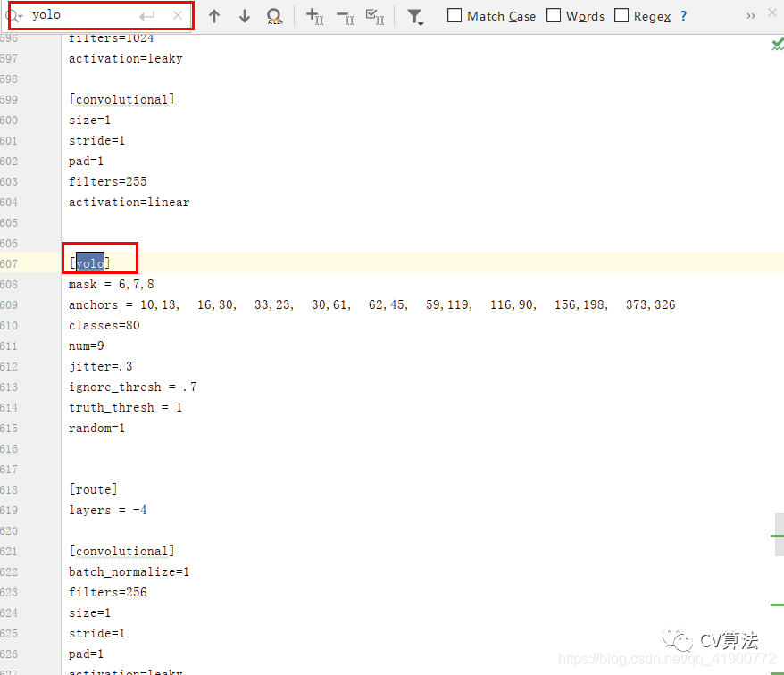Click the 'filters=255' line
Screen dimensions: 784x675
[107, 181]
